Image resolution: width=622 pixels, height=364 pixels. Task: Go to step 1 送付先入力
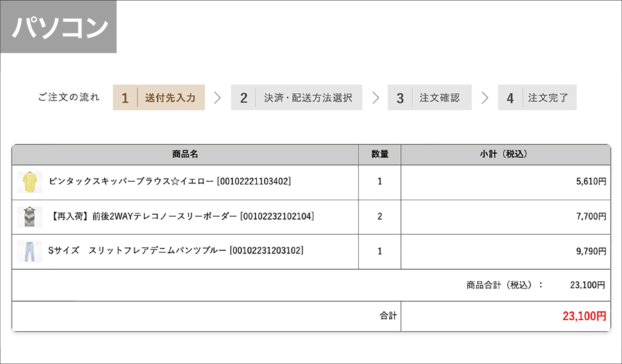click(x=159, y=97)
